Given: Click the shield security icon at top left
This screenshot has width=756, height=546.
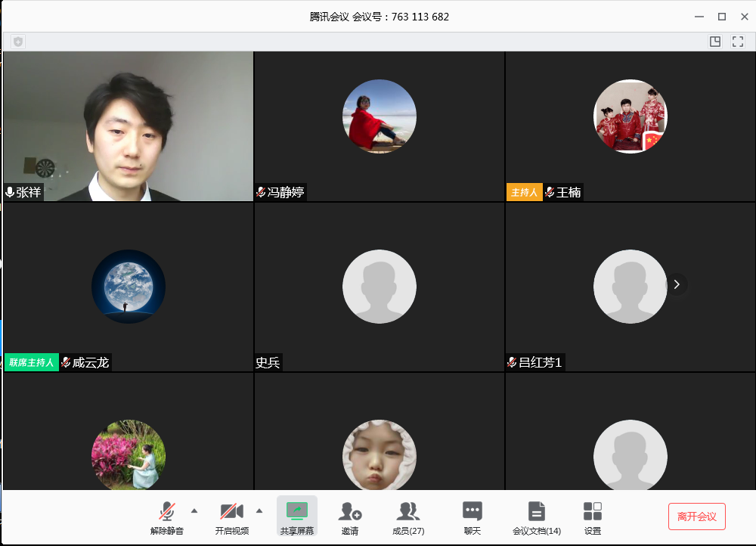Looking at the screenshot, I should coord(18,42).
